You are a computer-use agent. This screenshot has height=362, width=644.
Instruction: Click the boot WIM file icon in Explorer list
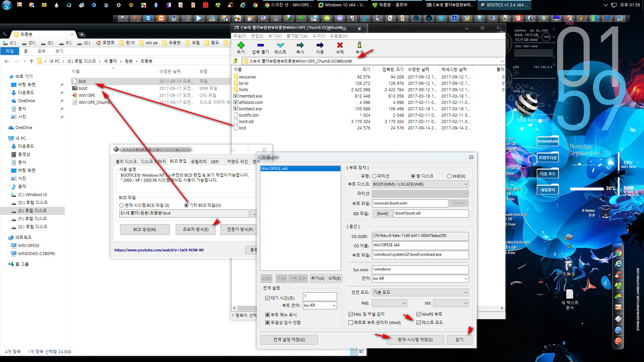(75, 88)
